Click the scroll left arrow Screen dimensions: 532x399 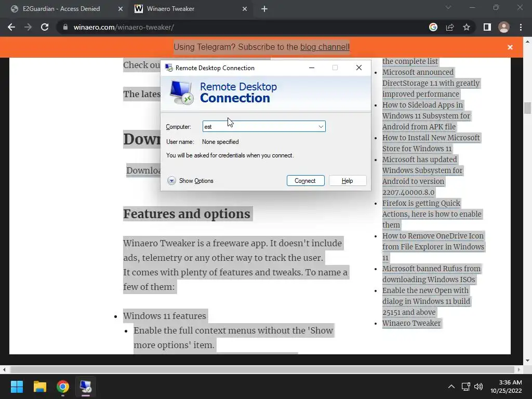pos(4,369)
